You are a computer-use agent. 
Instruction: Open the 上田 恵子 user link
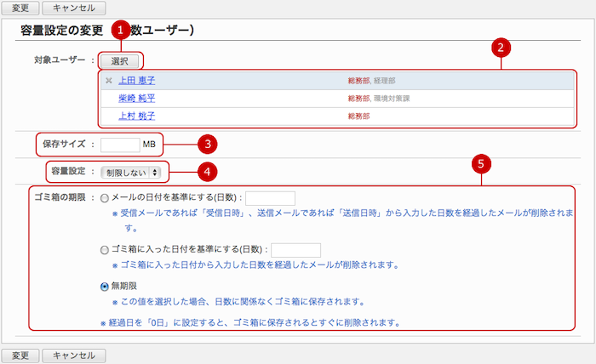click(x=136, y=81)
